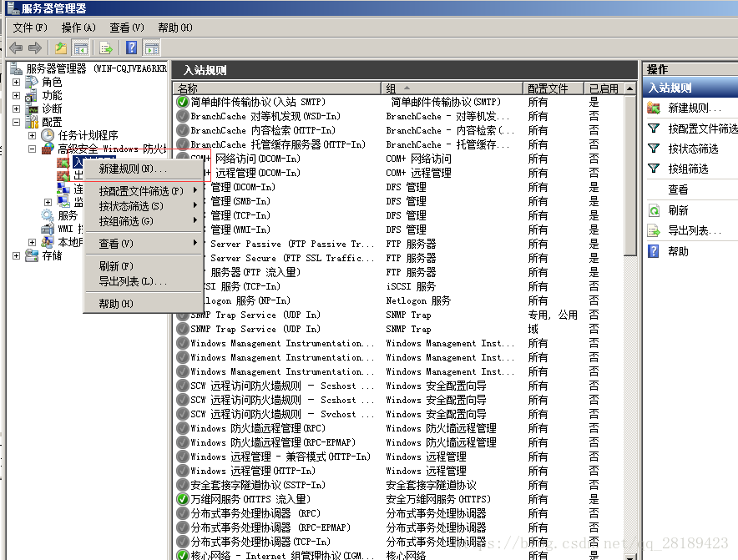738x560 pixels.
Task: Collapse the 配置 tree node
Action: 17,122
